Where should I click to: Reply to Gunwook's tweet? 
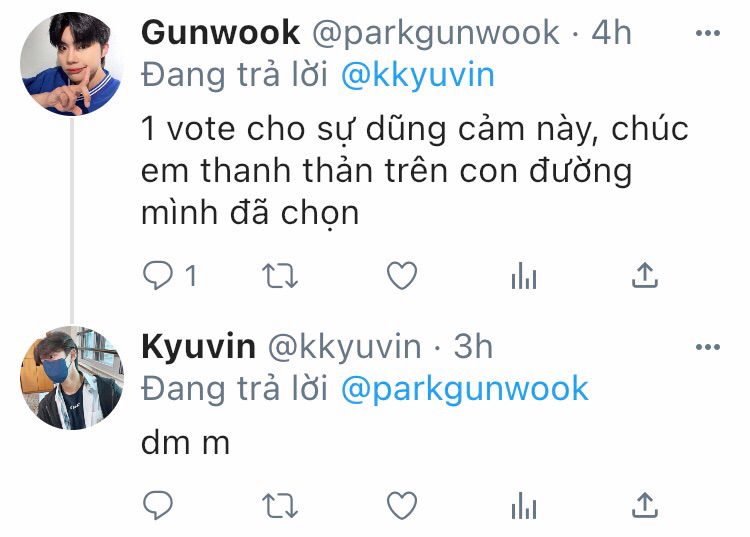click(158, 275)
